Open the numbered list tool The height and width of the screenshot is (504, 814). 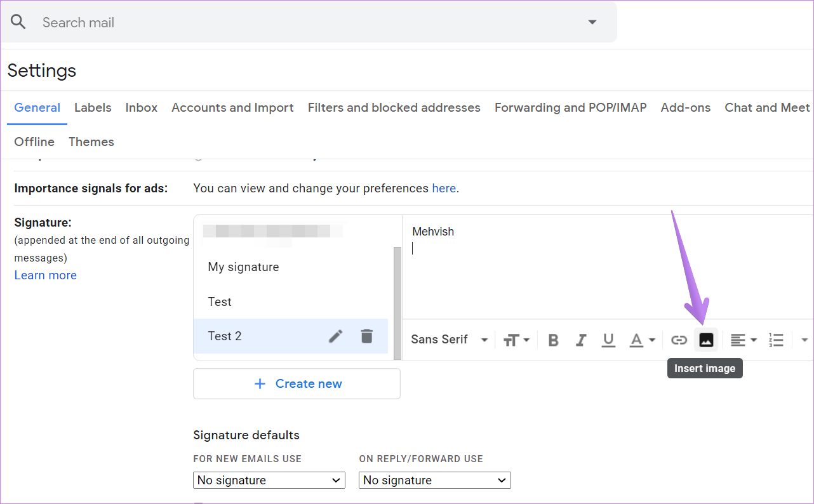pyautogui.click(x=776, y=340)
